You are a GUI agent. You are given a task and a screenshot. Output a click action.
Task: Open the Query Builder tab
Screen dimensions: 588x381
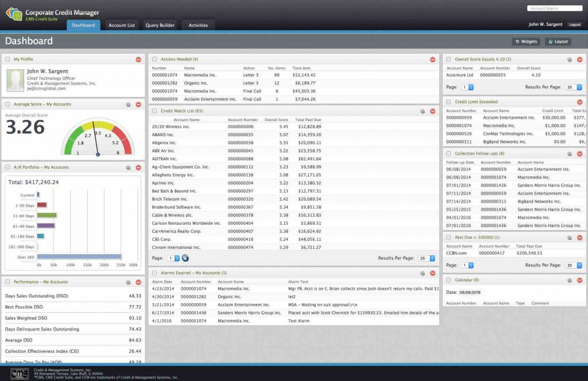click(x=160, y=25)
